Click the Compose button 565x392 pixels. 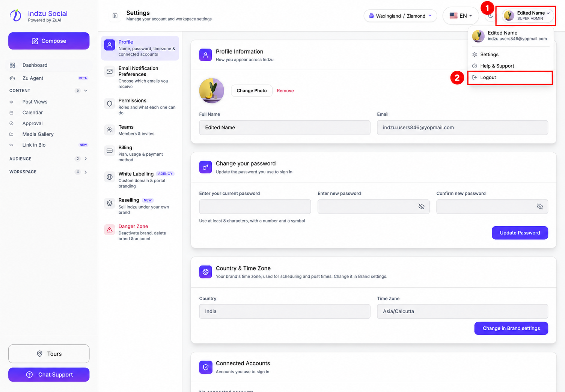click(x=49, y=41)
